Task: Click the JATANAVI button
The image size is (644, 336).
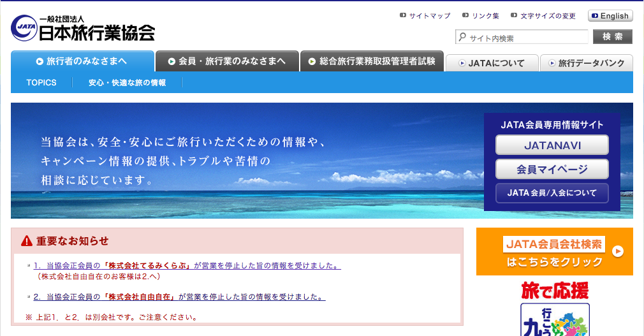Action: click(552, 145)
